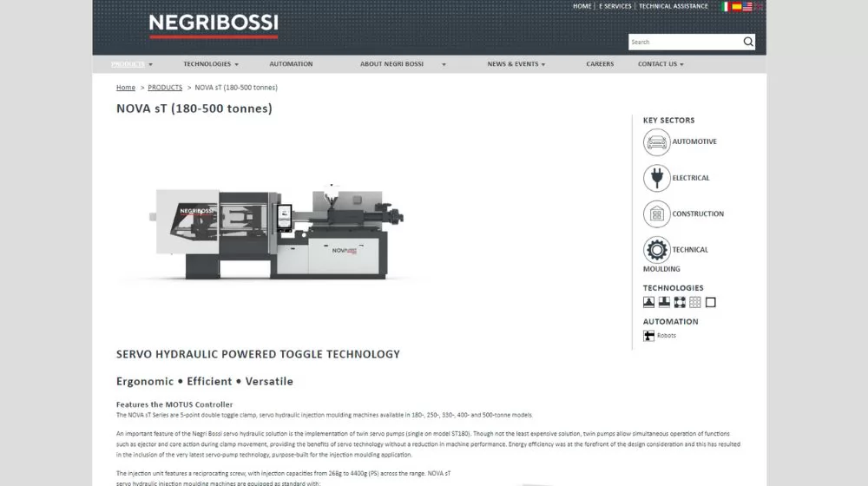This screenshot has height=486, width=868.
Task: Open the Automotive car sector icon
Action: coord(656,142)
